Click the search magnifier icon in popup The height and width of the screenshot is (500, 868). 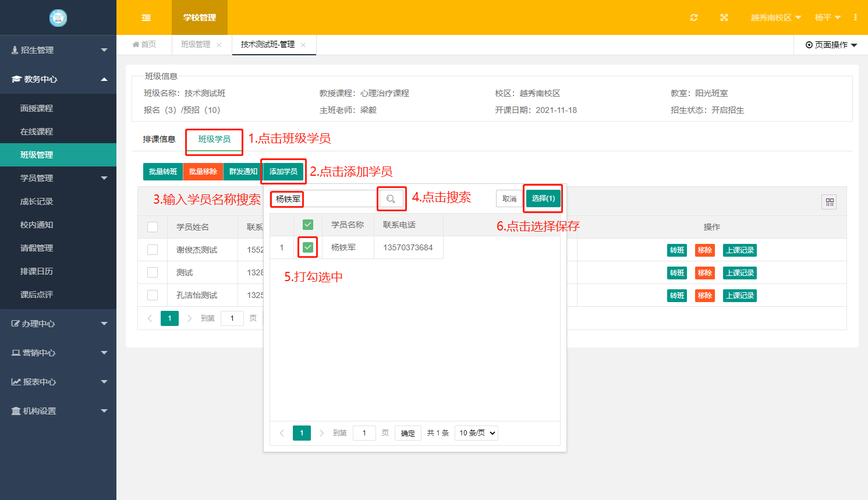391,199
